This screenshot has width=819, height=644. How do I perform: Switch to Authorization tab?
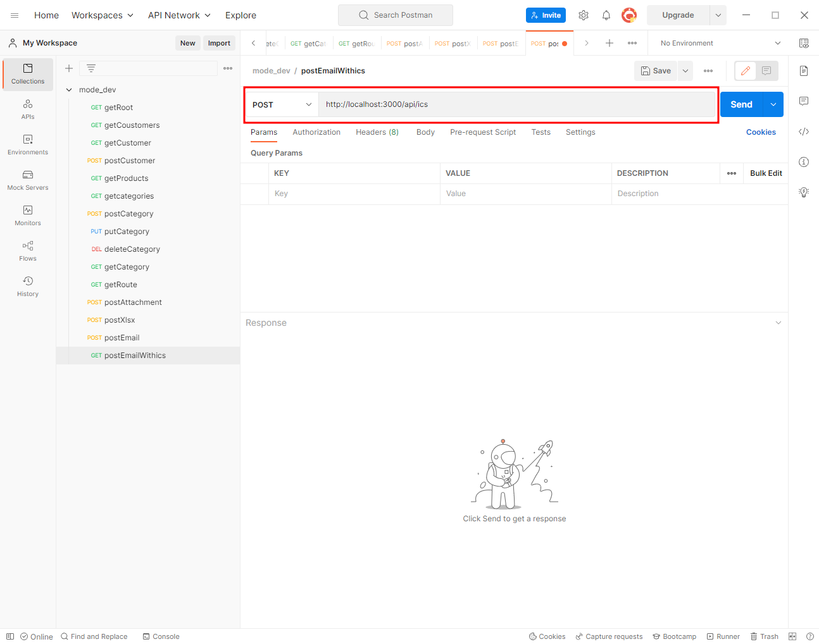click(x=316, y=132)
